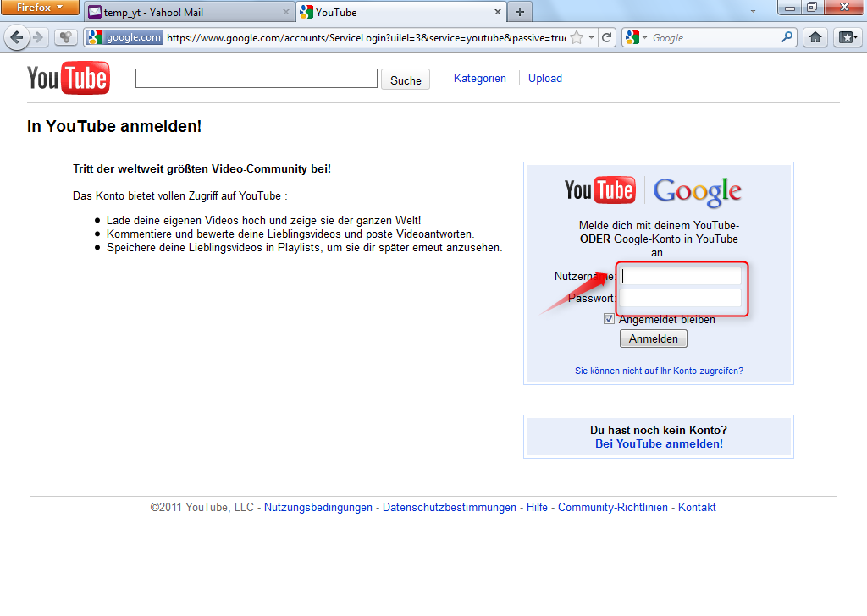Open the Firefox menu
867x616 pixels.
pos(40,8)
